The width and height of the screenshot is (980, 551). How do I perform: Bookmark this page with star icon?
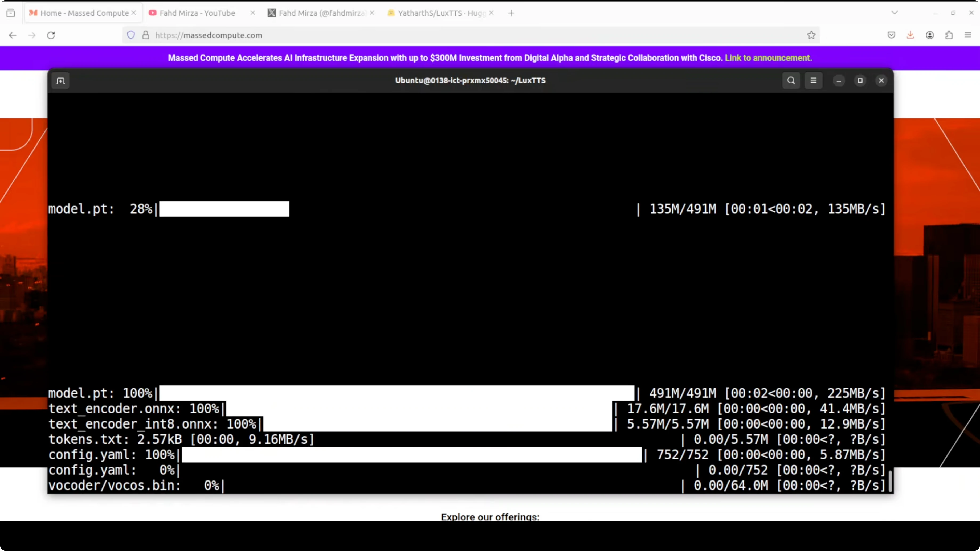pos(811,35)
